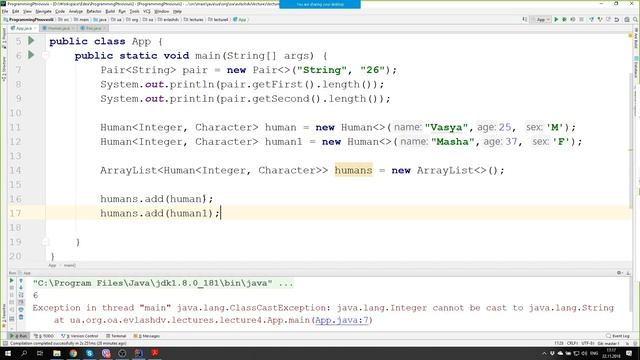Open the File menu

5,11
